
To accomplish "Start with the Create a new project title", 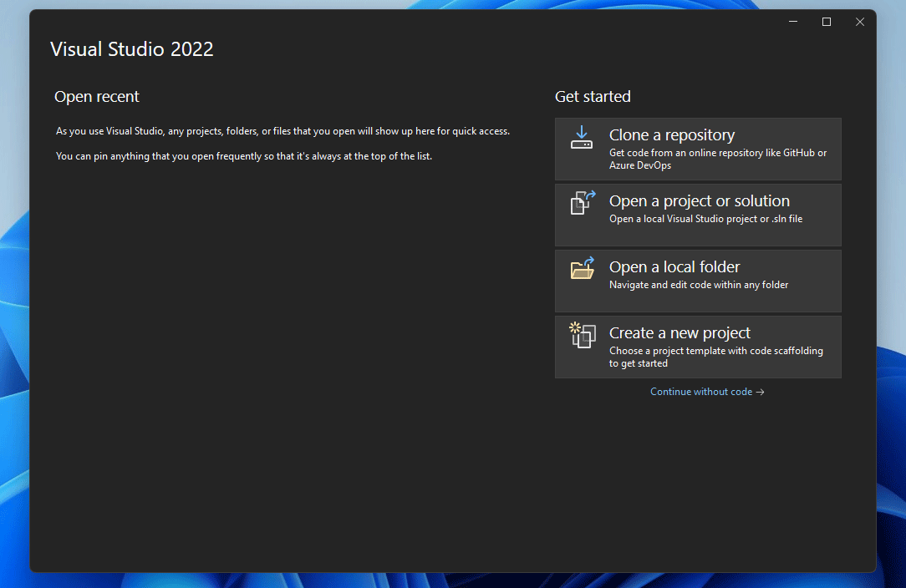I will (x=679, y=332).
